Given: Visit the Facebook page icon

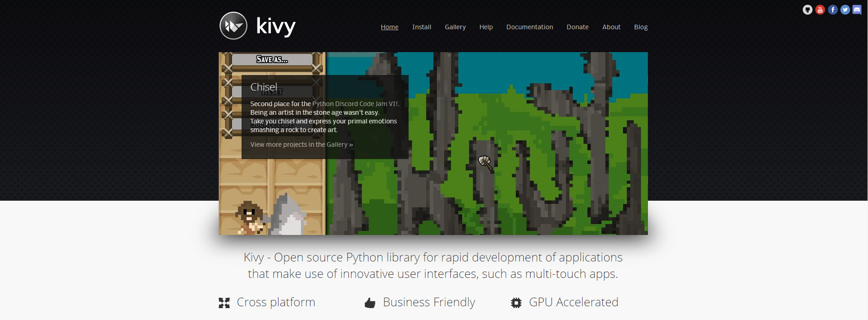Looking at the screenshot, I should coord(833,10).
